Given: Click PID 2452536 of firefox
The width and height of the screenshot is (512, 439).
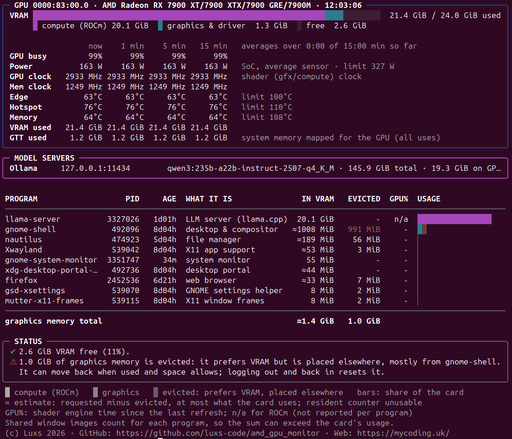Looking at the screenshot, I should pyautogui.click(x=123, y=280).
